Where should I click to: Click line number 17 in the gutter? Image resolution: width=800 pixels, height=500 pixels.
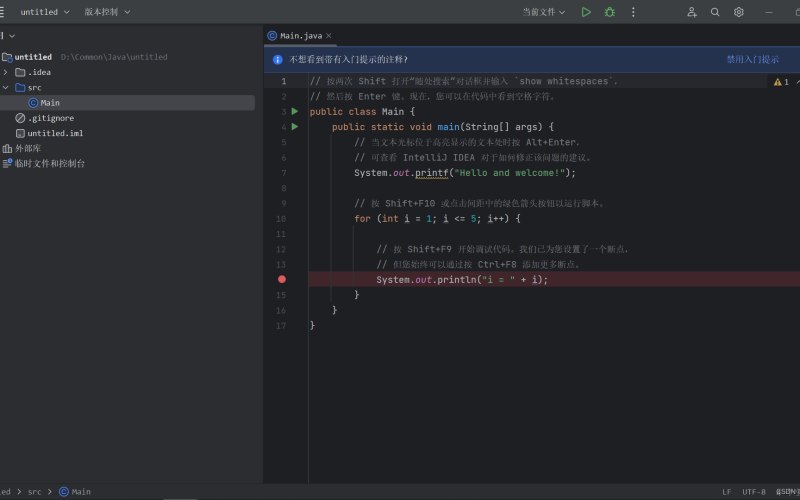pyautogui.click(x=281, y=326)
